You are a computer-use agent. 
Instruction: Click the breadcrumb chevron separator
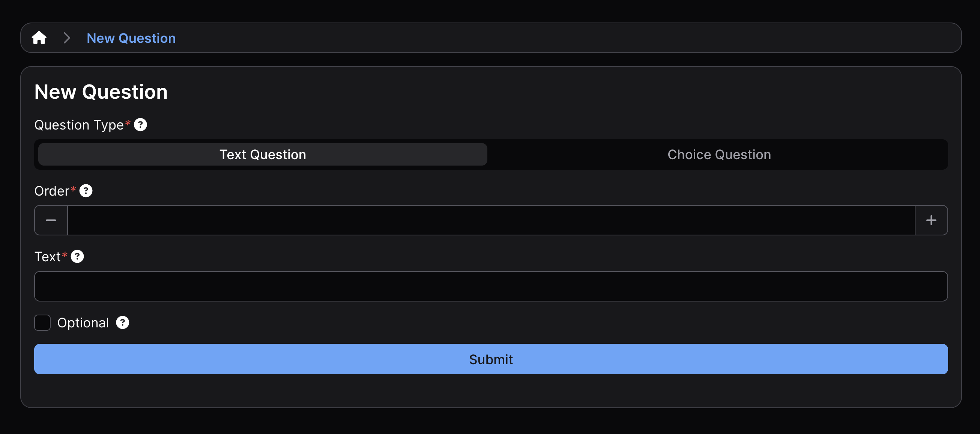point(67,38)
